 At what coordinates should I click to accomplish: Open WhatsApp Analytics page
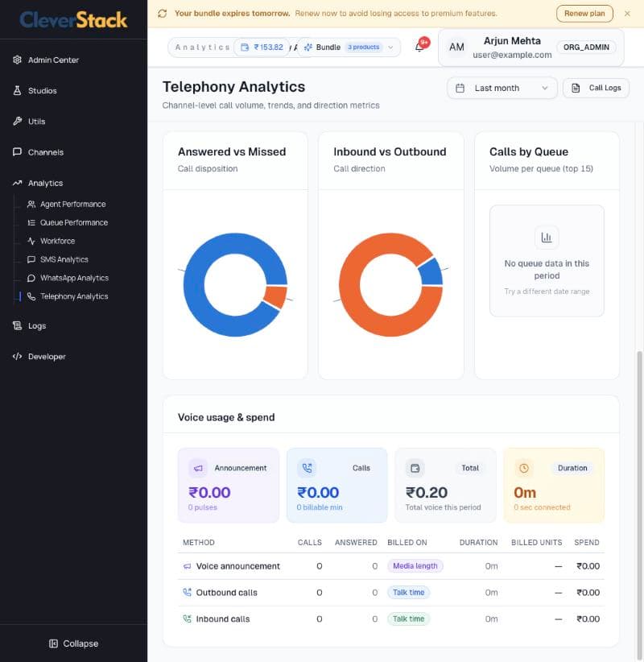point(68,278)
